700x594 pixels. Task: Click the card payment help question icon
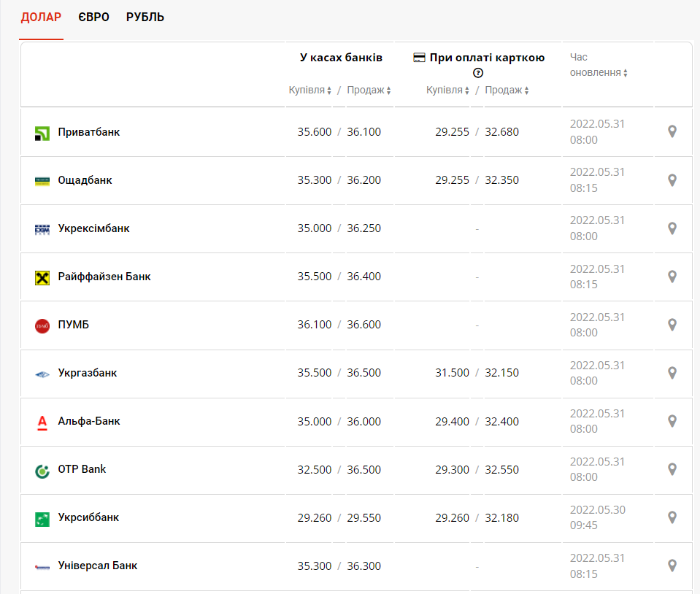[478, 73]
